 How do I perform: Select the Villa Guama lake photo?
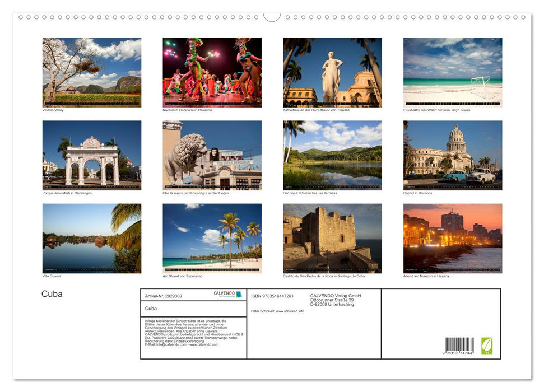pos(92,238)
